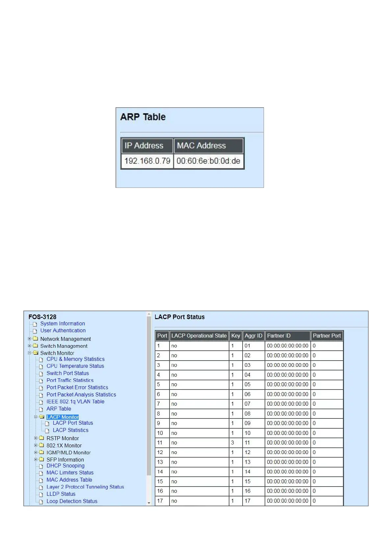Open User Authentication page
Screen dimensions: 392x554
(x=63, y=330)
